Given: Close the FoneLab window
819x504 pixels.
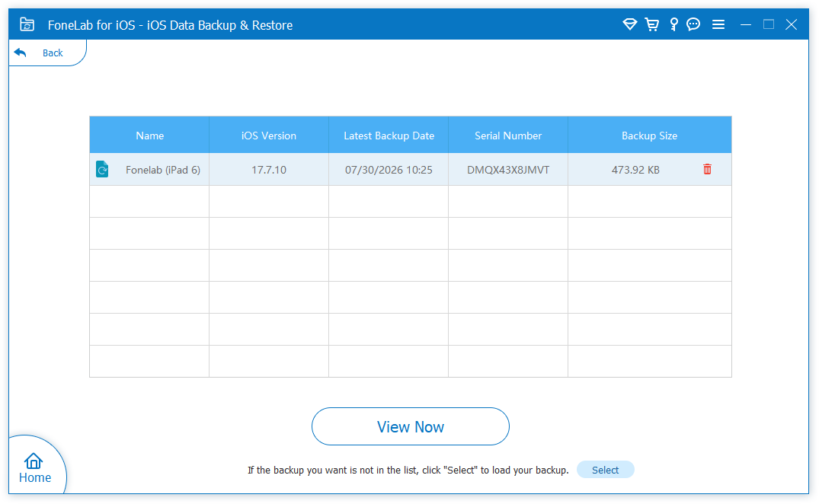Looking at the screenshot, I should (792, 24).
